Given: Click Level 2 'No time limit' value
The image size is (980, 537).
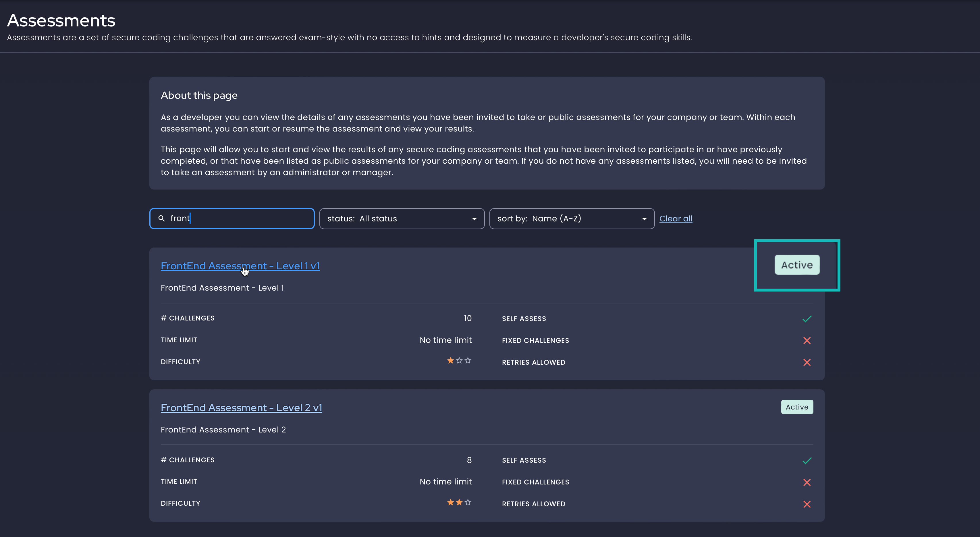Looking at the screenshot, I should [445, 482].
